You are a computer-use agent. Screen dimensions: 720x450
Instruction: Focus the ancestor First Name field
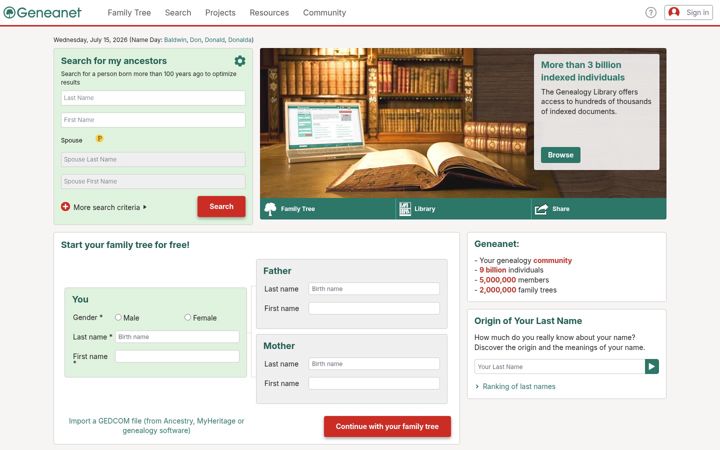point(153,120)
